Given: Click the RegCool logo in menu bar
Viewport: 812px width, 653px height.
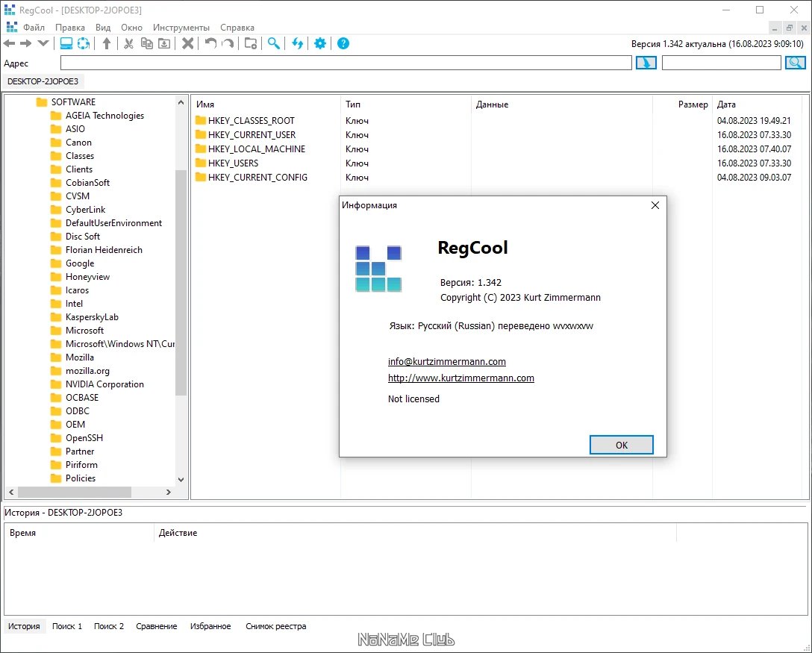Looking at the screenshot, I should (11, 27).
